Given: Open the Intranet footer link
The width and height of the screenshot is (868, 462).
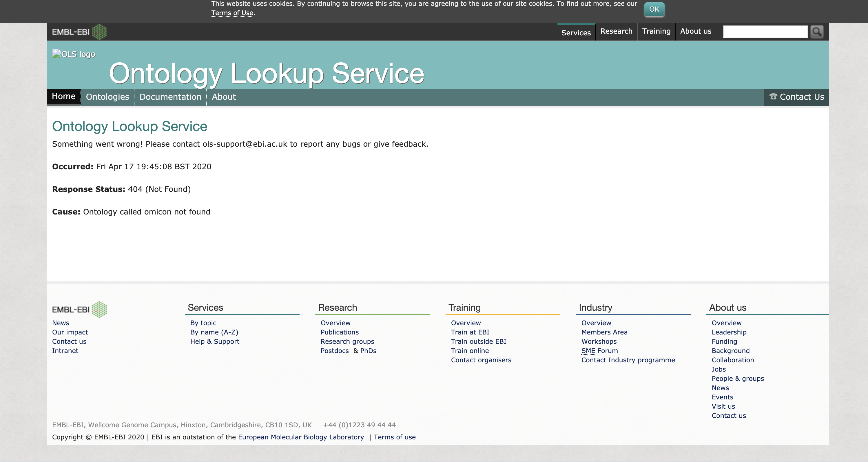Looking at the screenshot, I should (65, 351).
